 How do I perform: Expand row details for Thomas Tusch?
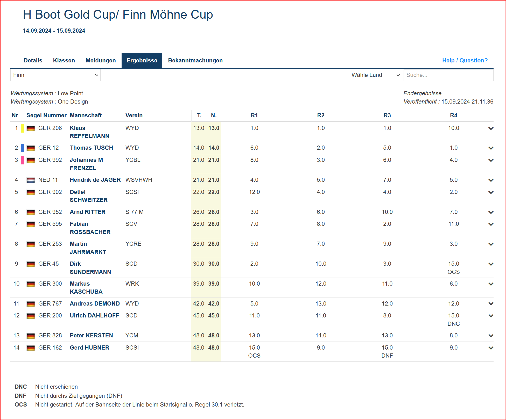[491, 148]
